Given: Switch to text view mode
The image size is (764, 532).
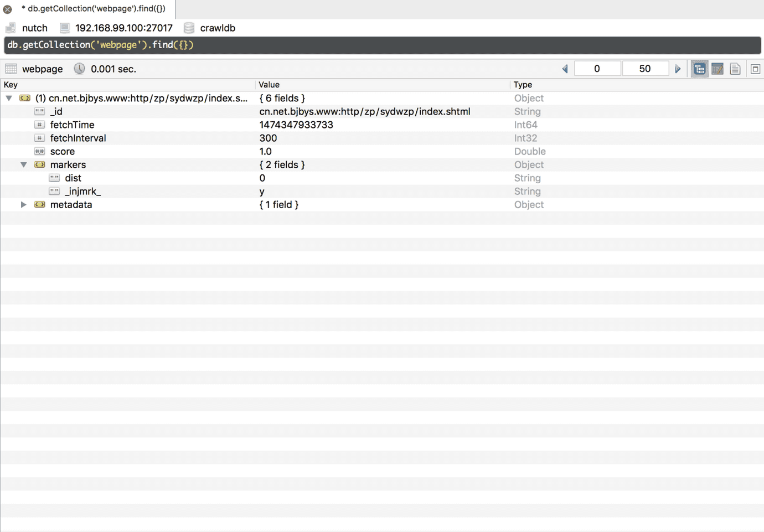Looking at the screenshot, I should pos(735,69).
